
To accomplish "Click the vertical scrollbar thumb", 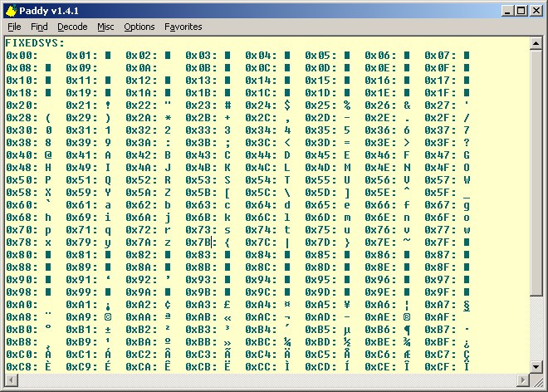I will [536, 173].
